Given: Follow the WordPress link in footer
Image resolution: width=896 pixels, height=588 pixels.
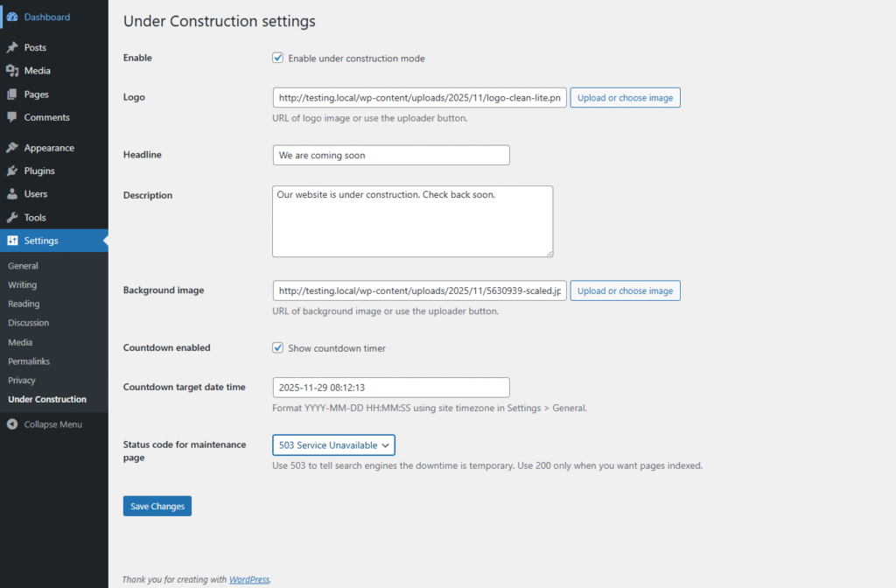Looking at the screenshot, I should click(249, 579).
